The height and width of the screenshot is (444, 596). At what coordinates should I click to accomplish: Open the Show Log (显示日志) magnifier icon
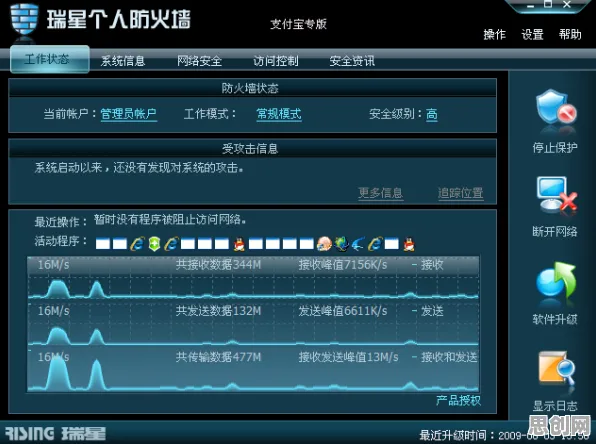coord(556,368)
